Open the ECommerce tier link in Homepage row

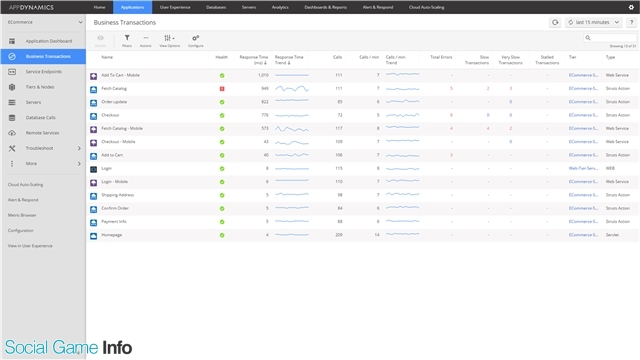pos(583,235)
